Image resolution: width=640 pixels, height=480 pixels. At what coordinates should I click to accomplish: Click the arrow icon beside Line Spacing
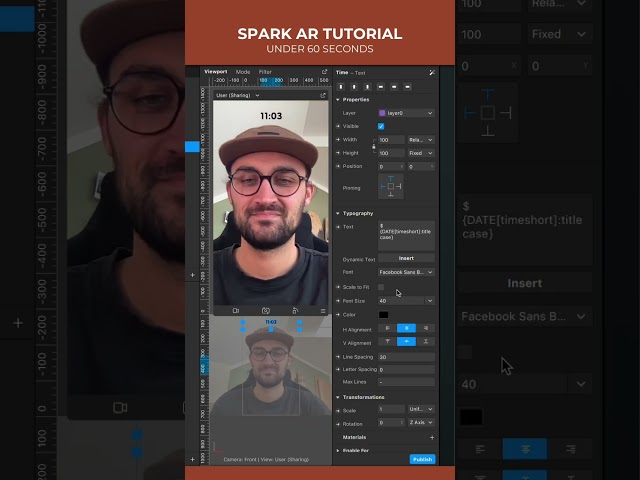coord(338,357)
